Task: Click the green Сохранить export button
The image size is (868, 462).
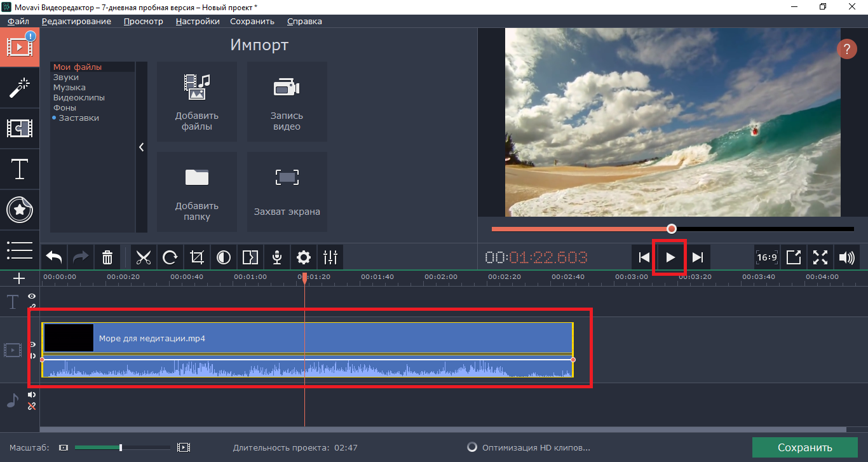Action: pyautogui.click(x=804, y=447)
